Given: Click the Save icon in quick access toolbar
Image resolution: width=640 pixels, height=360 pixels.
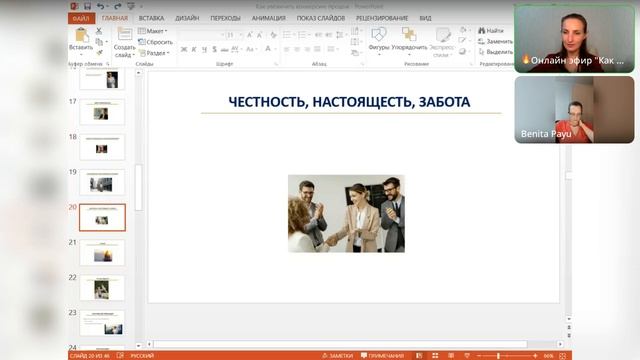Looking at the screenshot, I should click(87, 6).
